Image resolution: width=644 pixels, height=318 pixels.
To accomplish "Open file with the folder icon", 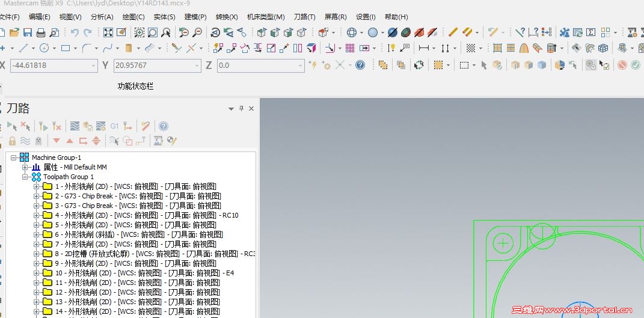I will (x=14, y=32).
